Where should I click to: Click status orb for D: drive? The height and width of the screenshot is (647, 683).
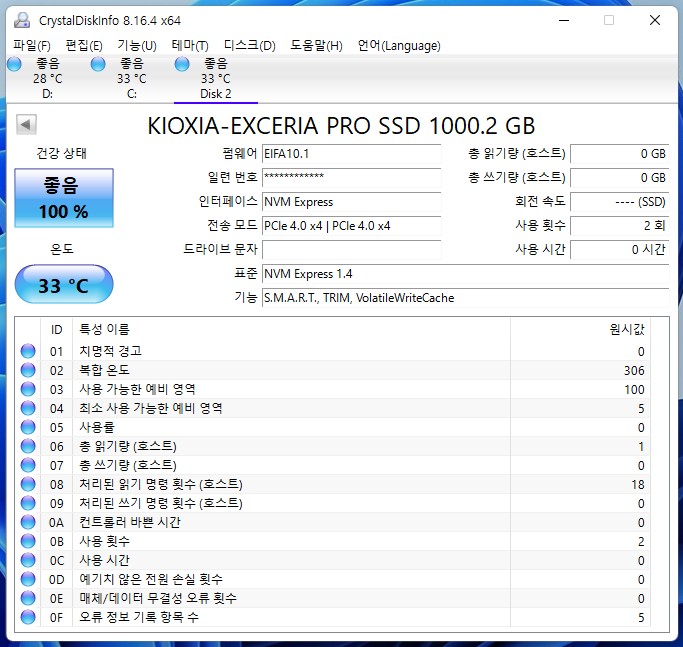pos(14,64)
